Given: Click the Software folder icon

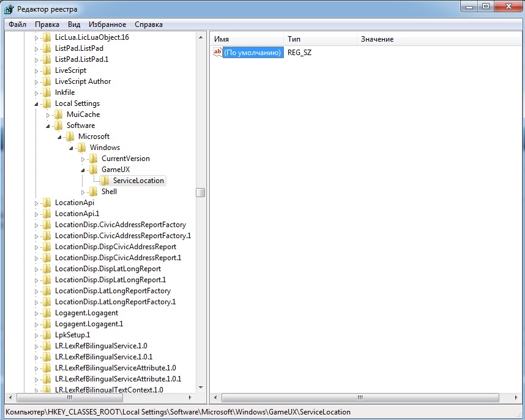Looking at the screenshot, I should pyautogui.click(x=59, y=126).
